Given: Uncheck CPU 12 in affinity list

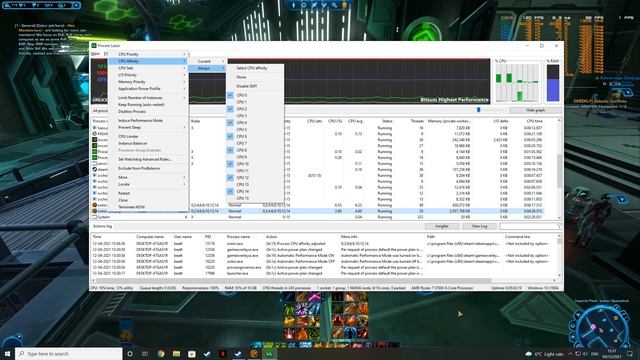Looking at the screenshot, I should click(x=230, y=178).
